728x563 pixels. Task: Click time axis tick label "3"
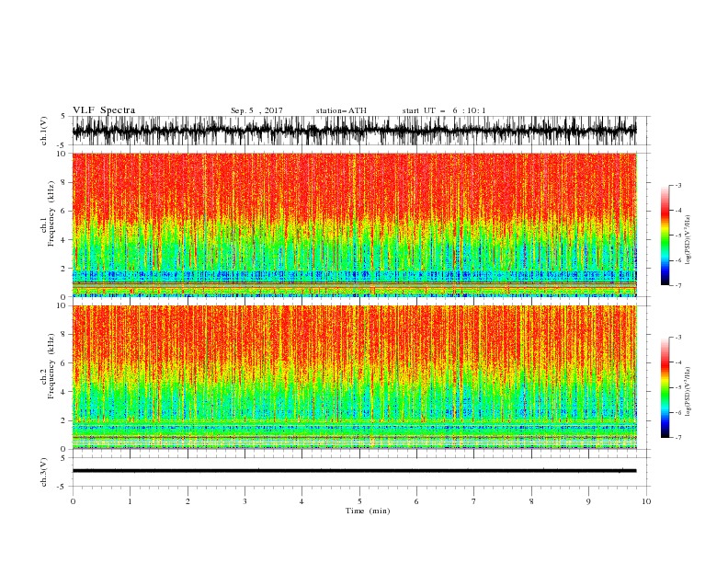point(245,501)
